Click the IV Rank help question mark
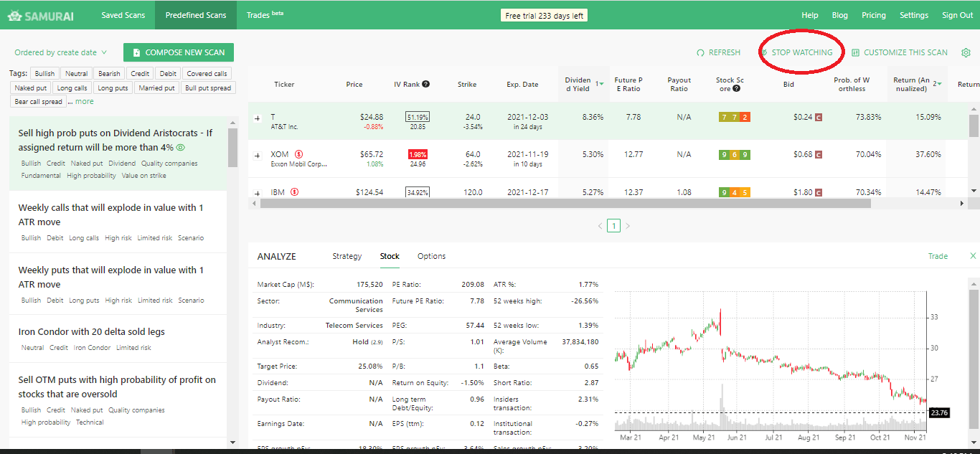 click(x=425, y=84)
